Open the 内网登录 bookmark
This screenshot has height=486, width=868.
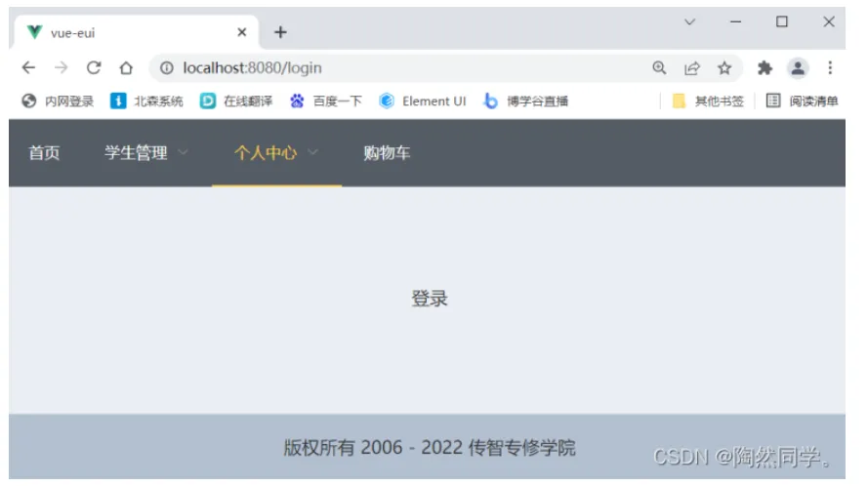[x=58, y=101]
